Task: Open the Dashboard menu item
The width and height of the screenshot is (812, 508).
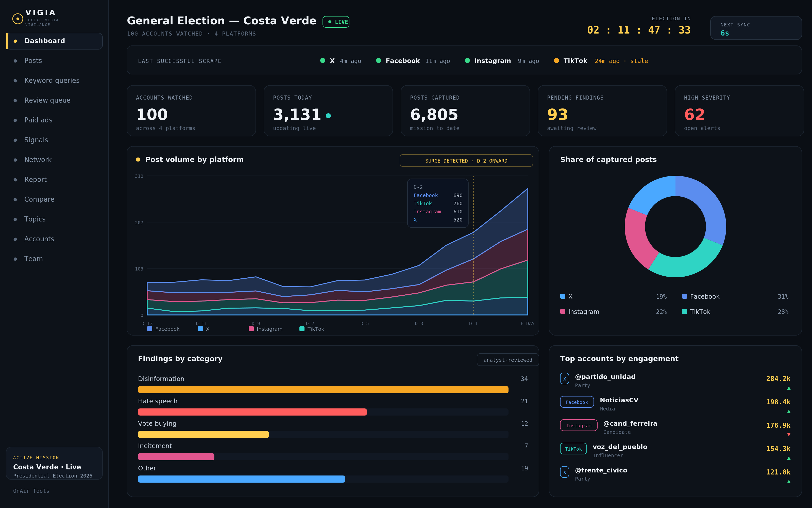Action: click(54, 41)
